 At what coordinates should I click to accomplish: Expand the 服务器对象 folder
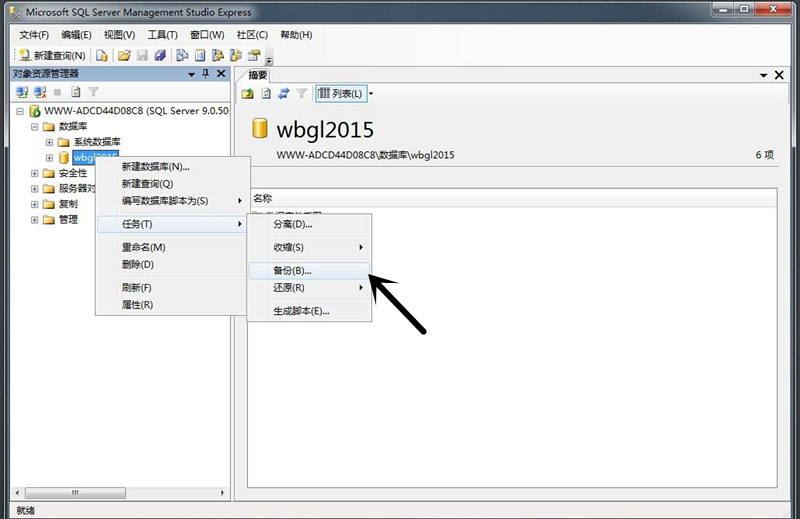click(34, 189)
